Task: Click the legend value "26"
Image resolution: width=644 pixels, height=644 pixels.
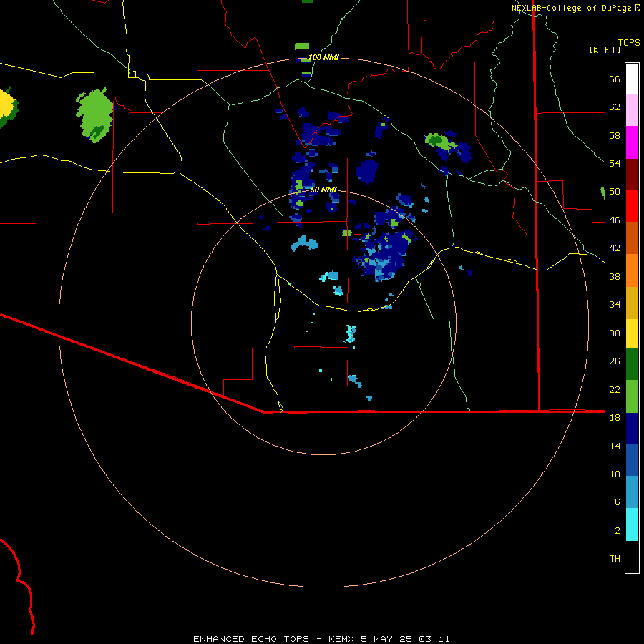Action: tap(615, 361)
